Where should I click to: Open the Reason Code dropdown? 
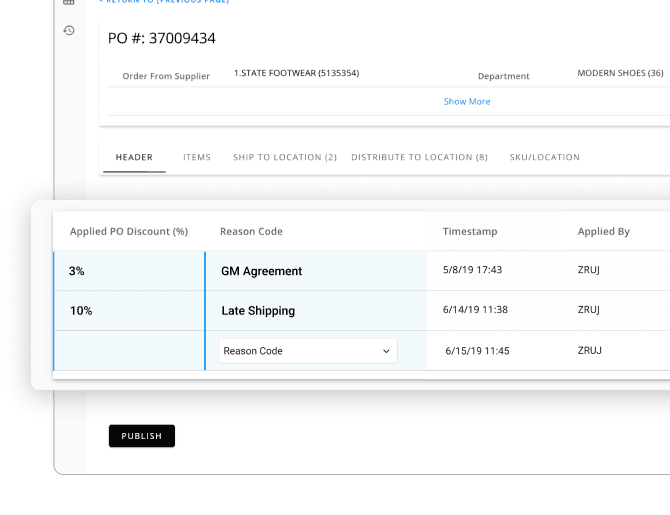(x=308, y=351)
